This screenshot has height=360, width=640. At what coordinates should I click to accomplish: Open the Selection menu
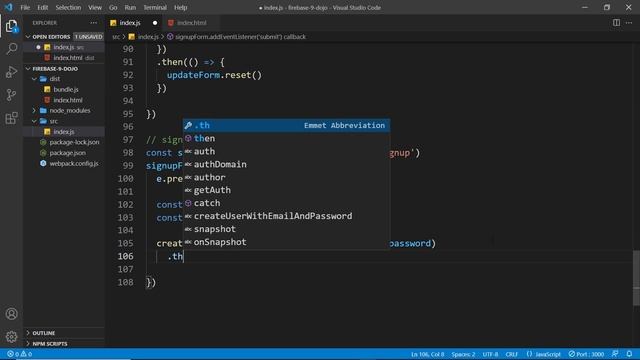click(68, 7)
